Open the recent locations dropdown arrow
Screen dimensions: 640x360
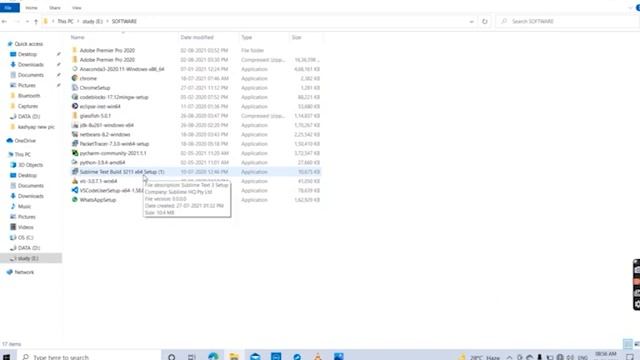[27, 21]
